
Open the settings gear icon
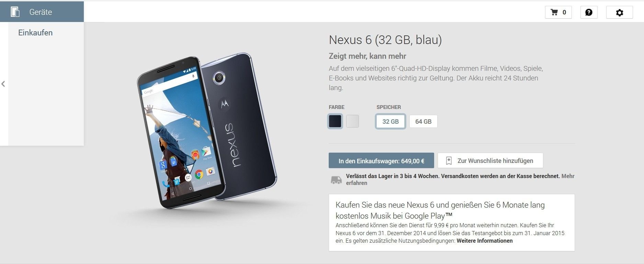click(619, 13)
